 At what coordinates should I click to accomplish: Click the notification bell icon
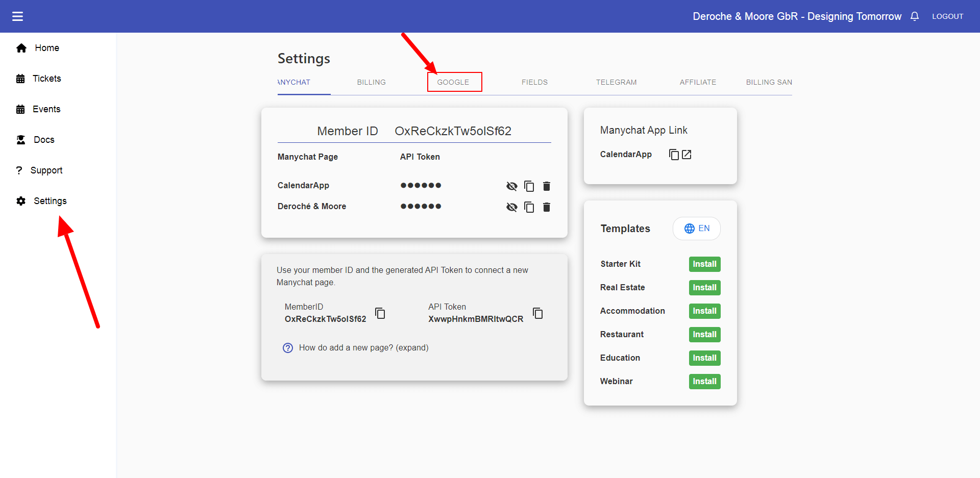(x=914, y=16)
